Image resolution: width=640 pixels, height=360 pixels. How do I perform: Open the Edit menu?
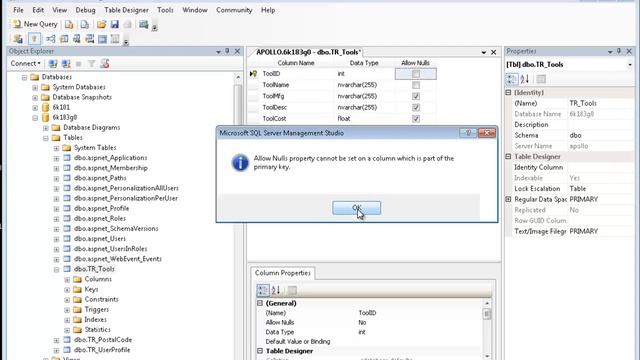pos(38,10)
